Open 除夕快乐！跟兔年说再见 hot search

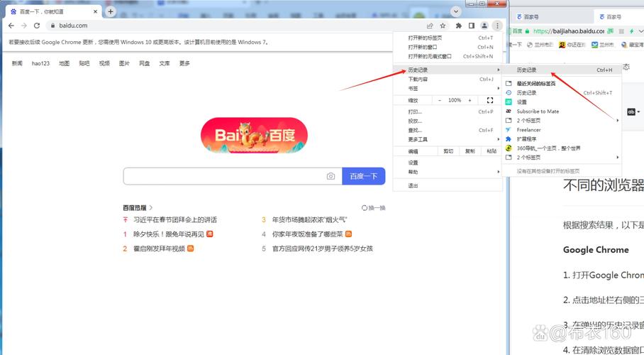click(x=169, y=234)
